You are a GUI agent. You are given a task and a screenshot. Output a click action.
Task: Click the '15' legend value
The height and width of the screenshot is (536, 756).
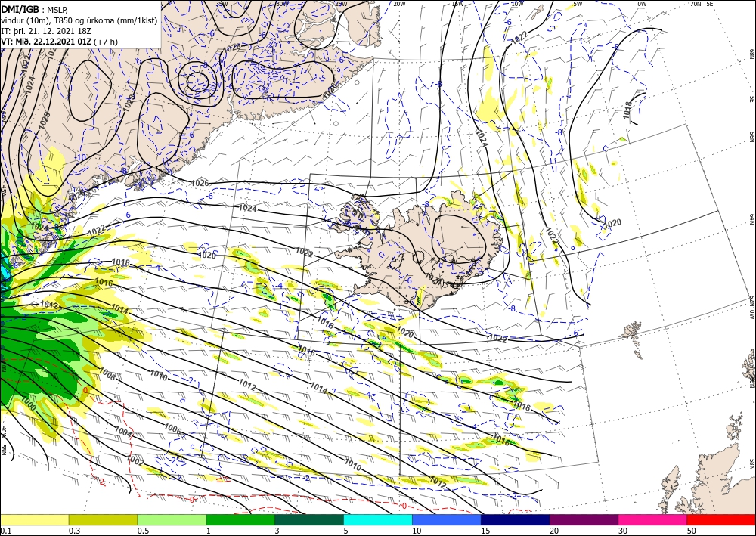pos(485,531)
